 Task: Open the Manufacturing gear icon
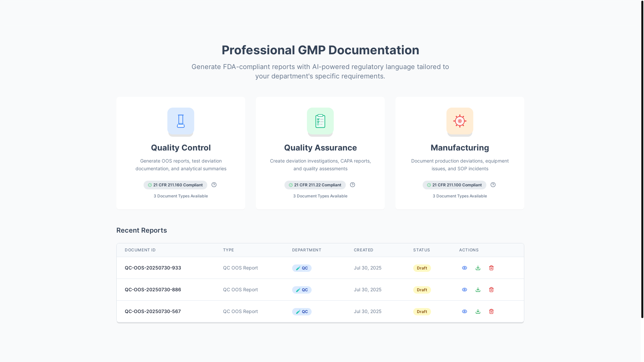pos(460,121)
